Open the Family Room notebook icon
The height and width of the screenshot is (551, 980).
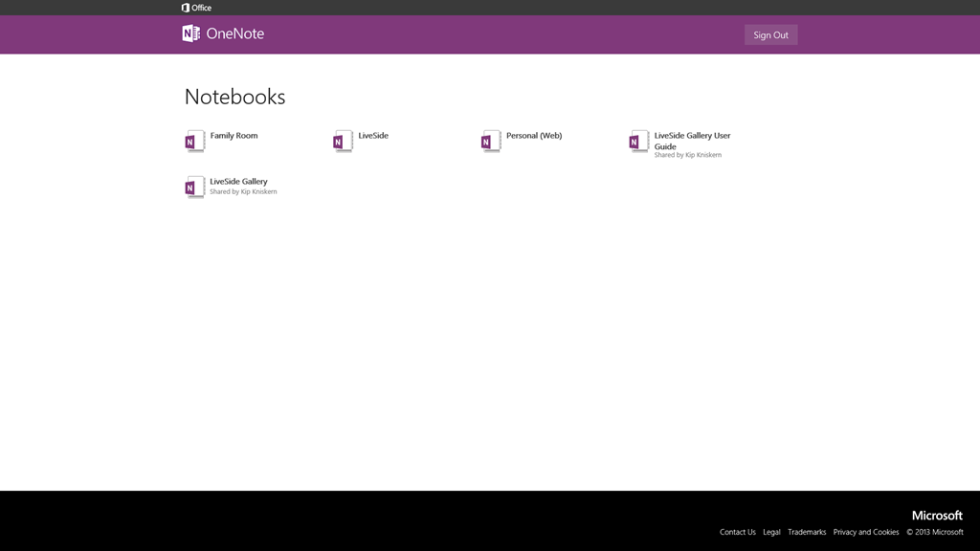click(x=195, y=142)
